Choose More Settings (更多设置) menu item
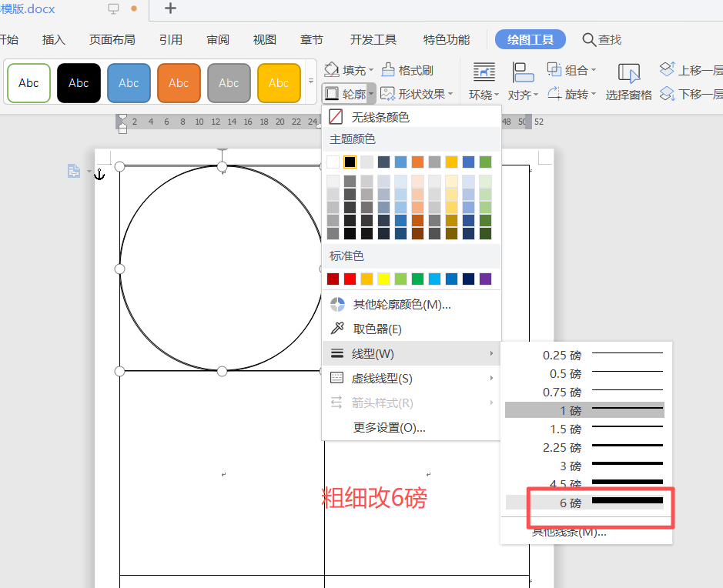Image resolution: width=723 pixels, height=588 pixels. [411, 428]
